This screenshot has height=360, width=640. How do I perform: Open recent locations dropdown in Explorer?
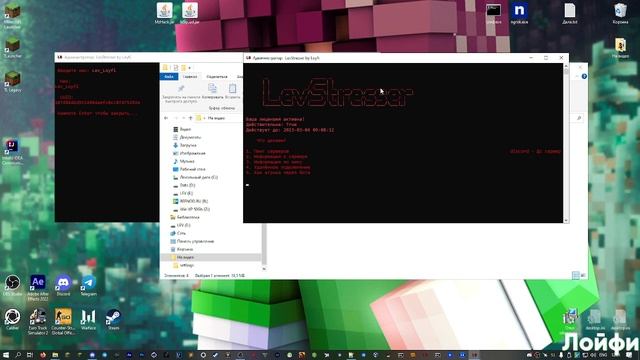183,118
